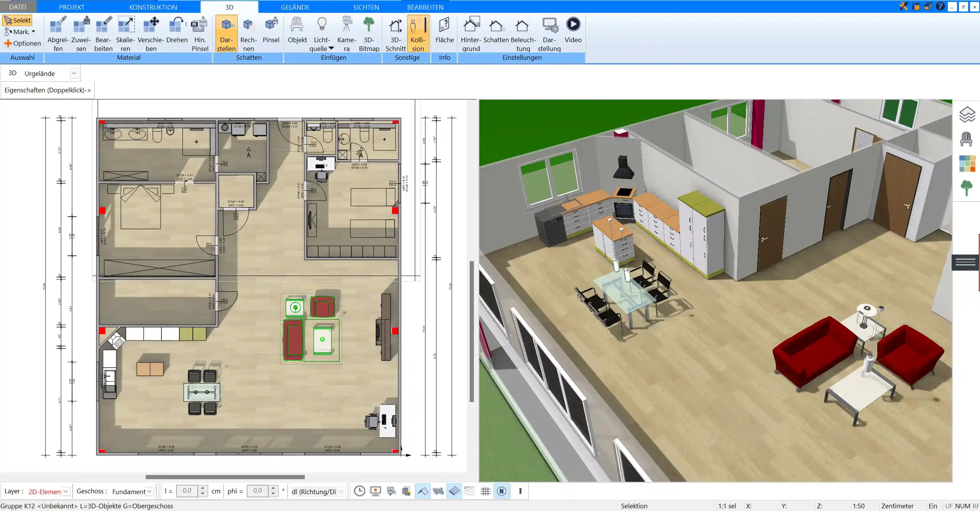
Task: Toggle the north arrow N button
Action: pyautogui.click(x=502, y=491)
